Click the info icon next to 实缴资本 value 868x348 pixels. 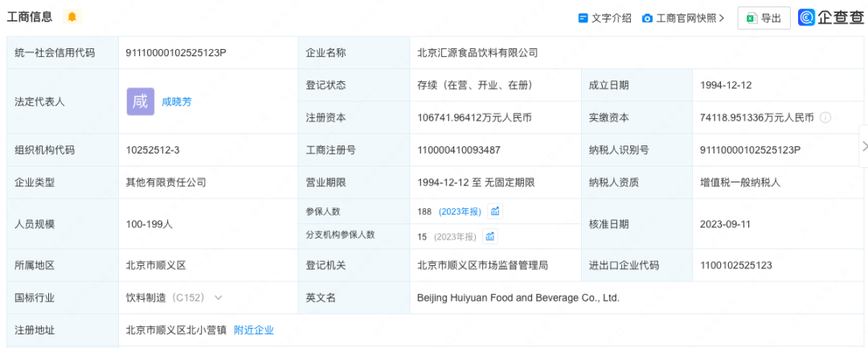click(825, 117)
